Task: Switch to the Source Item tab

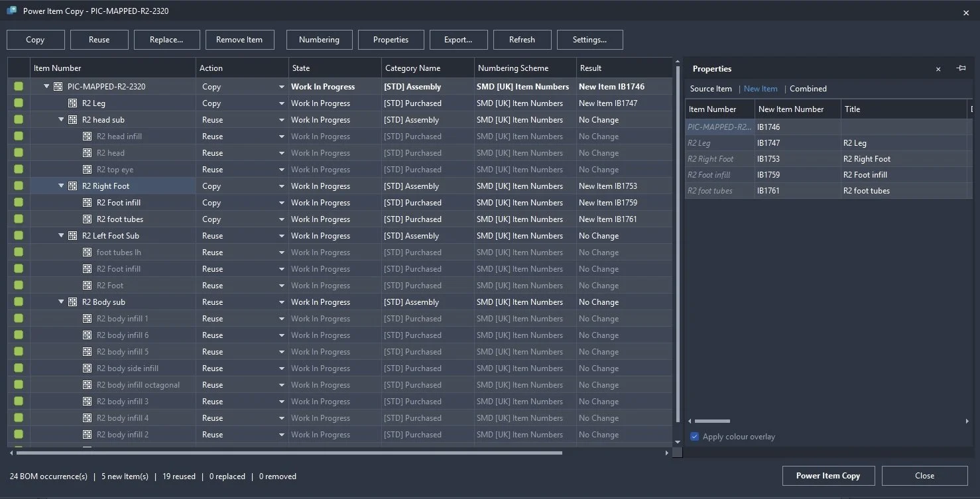Action: [711, 89]
